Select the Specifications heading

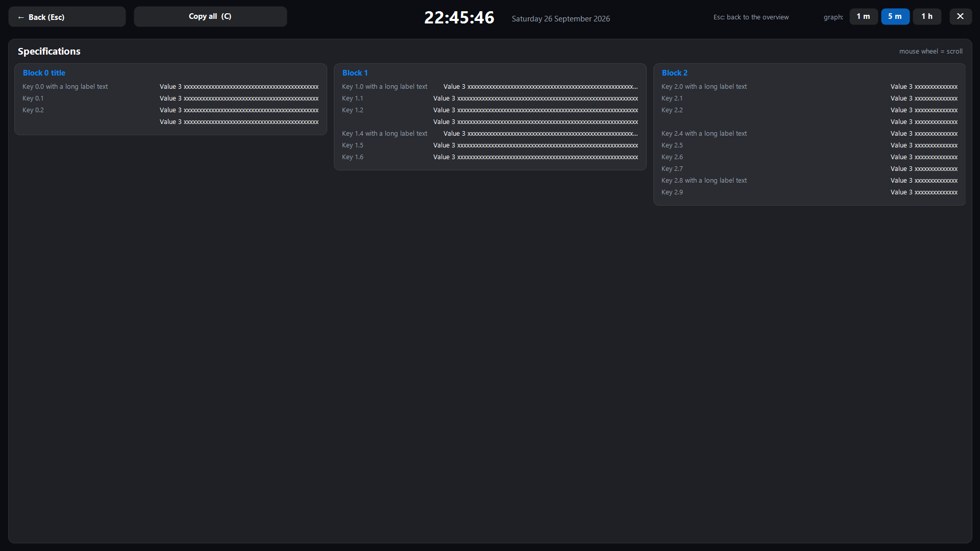coord(49,51)
